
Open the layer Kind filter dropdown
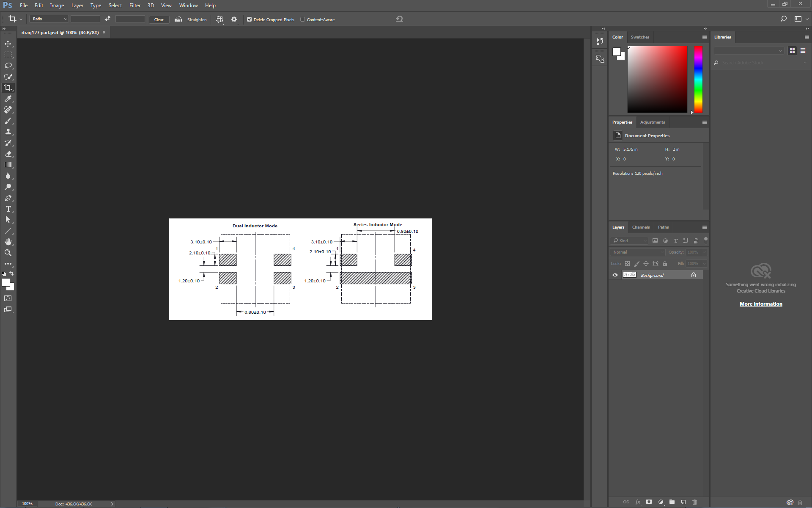click(x=629, y=240)
